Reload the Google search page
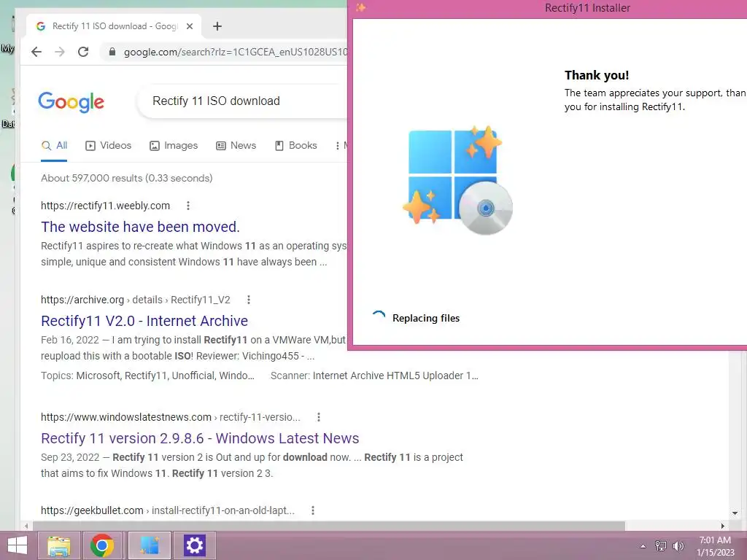The height and width of the screenshot is (560, 747). [x=83, y=52]
